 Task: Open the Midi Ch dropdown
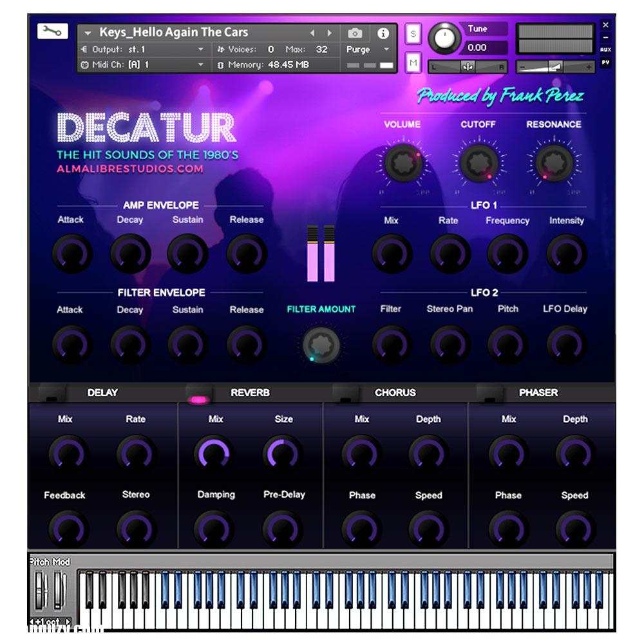pyautogui.click(x=142, y=64)
